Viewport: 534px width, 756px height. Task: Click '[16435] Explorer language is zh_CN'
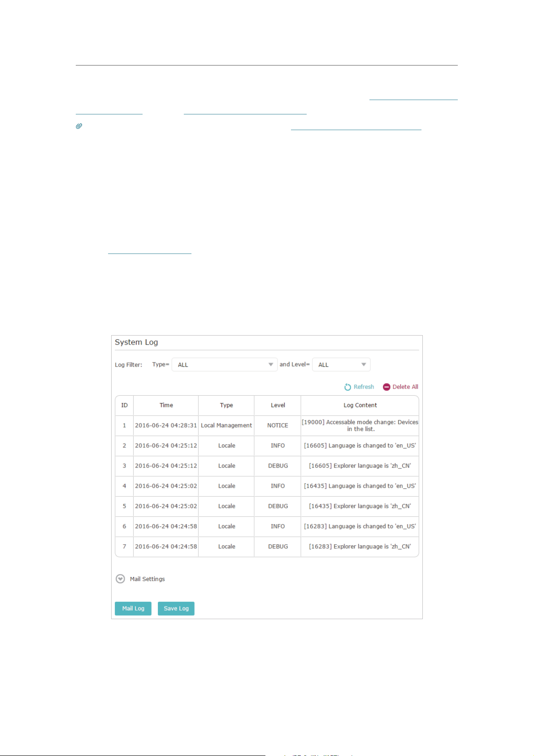(x=360, y=507)
